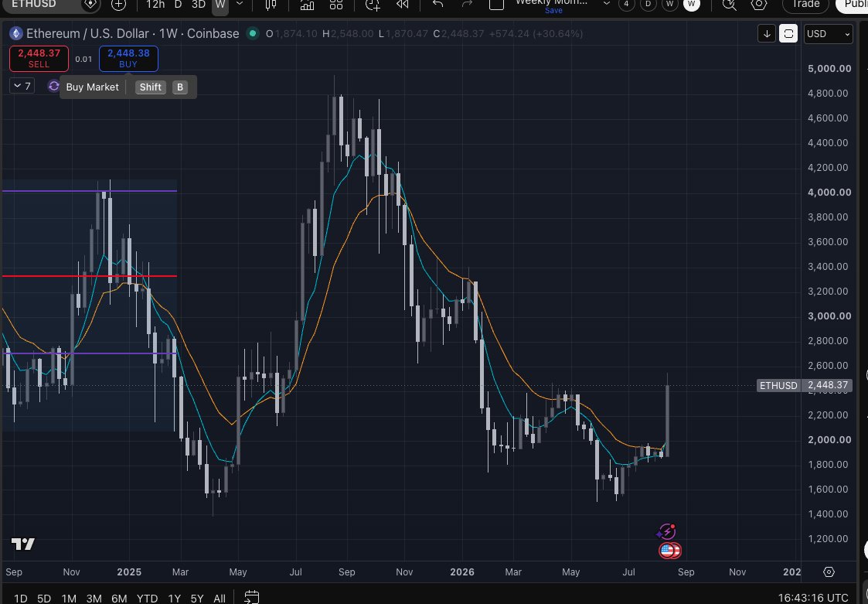Image resolution: width=868 pixels, height=604 pixels.
Task: Create an alert with the clock-plus icon
Action: 373,5
